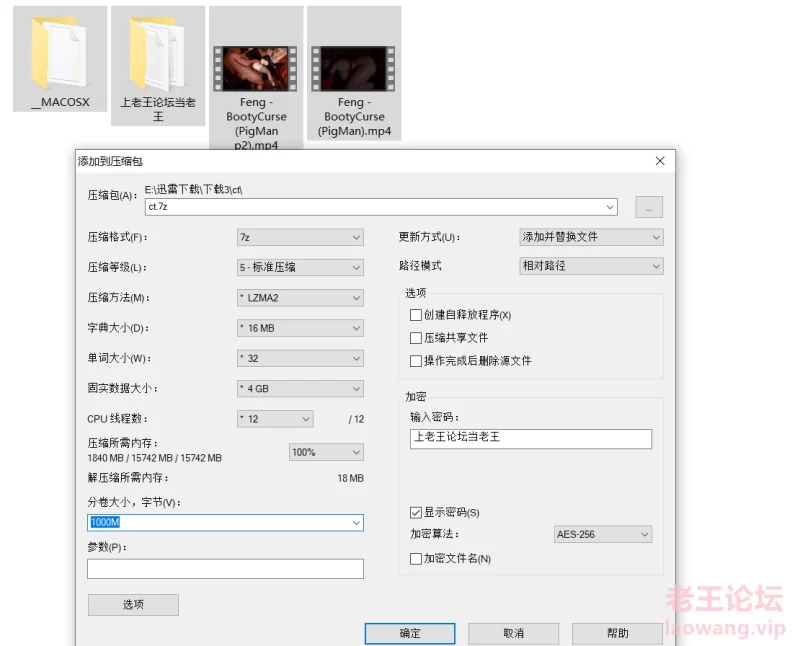
Task: Select the Feng - BootyCurse (PigMan).mp4 video thumbnail
Action: pos(353,69)
